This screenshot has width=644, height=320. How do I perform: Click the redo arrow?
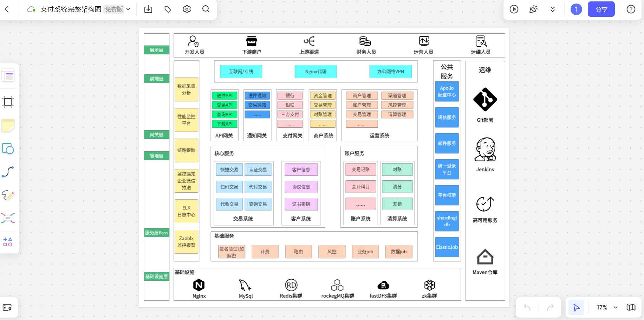point(550,307)
